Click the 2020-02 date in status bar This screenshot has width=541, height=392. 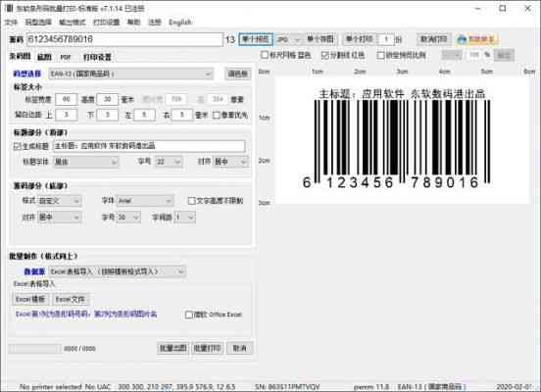514,387
